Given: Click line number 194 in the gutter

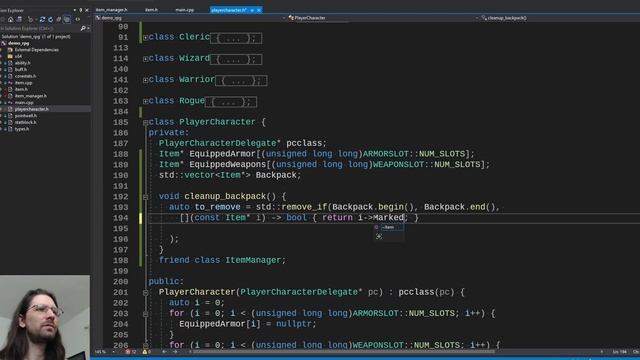Looking at the screenshot, I should 120,218.
